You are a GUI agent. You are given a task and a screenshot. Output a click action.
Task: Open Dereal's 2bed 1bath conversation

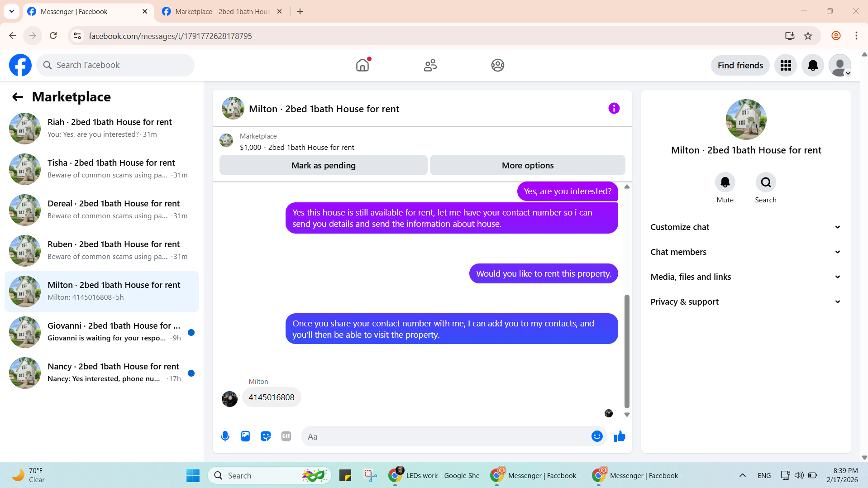tap(102, 210)
